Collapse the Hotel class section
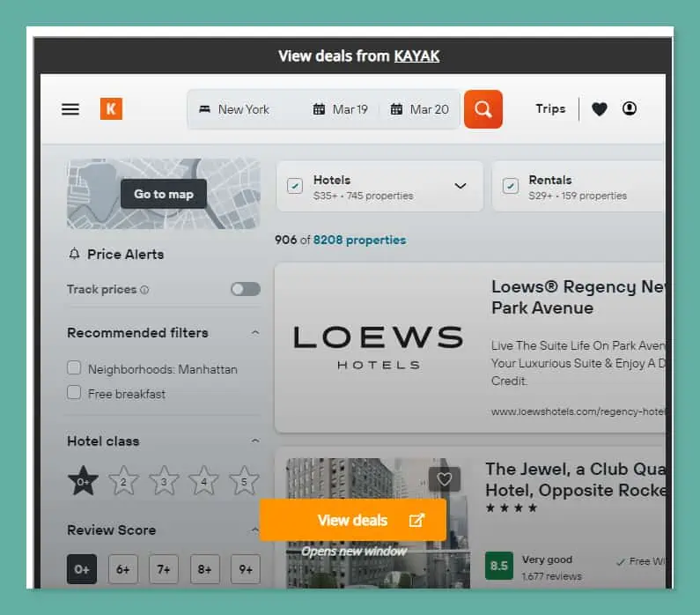Image resolution: width=700 pixels, height=615 pixels. 255,441
